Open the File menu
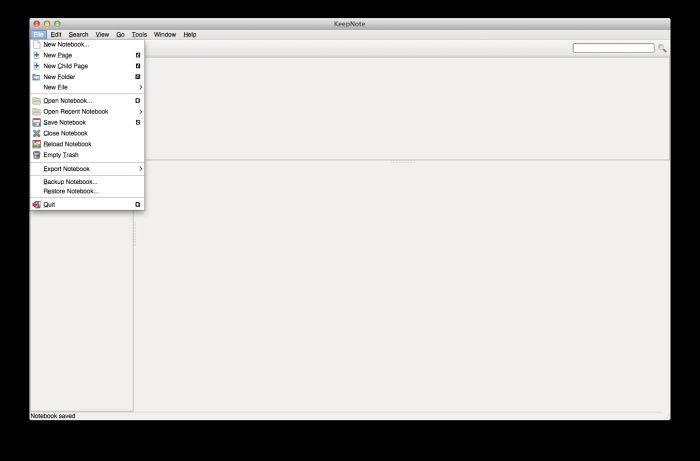This screenshot has width=700, height=461. point(38,34)
